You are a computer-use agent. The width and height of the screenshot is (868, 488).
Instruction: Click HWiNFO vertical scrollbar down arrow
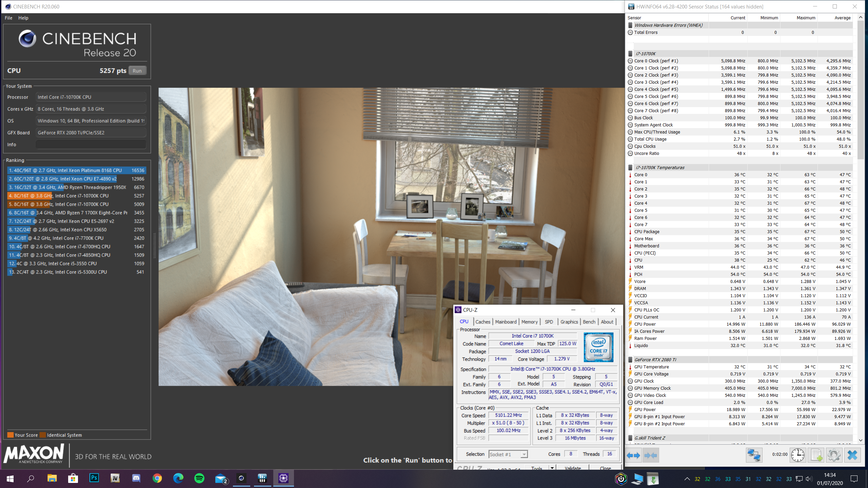point(861,440)
